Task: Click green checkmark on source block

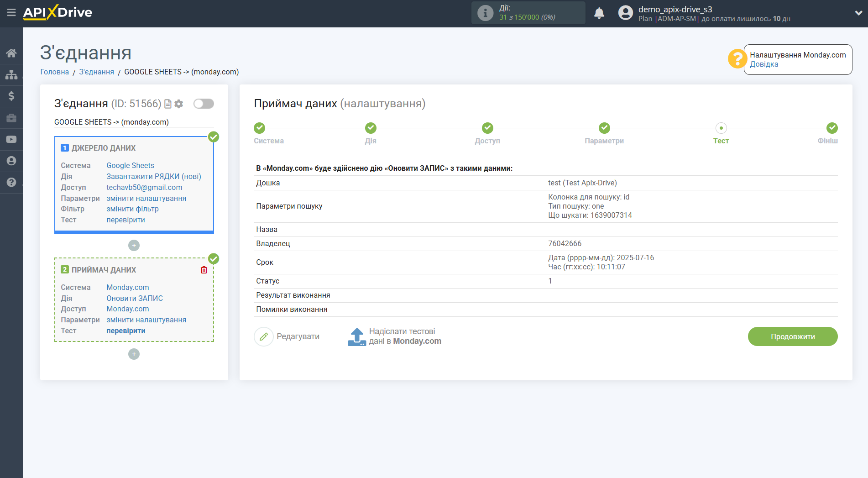Action: tap(214, 137)
